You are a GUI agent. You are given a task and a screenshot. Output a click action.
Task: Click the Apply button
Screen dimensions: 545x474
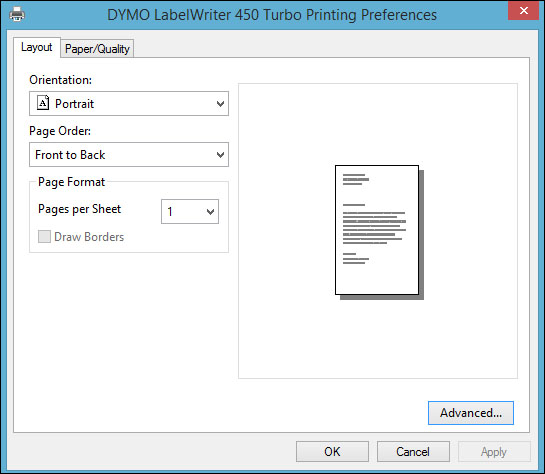pyautogui.click(x=494, y=451)
